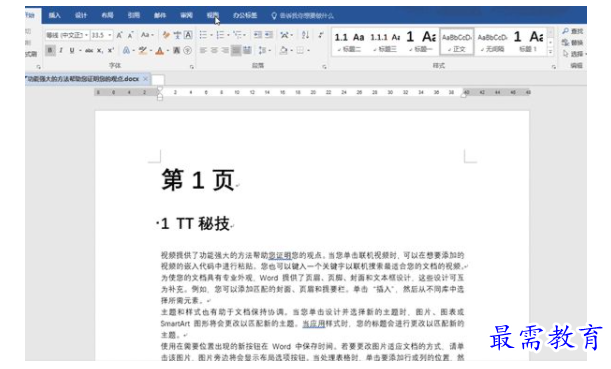Sort text with the A-Z sort icon
Screen dimensions: 611x369
click(x=306, y=35)
